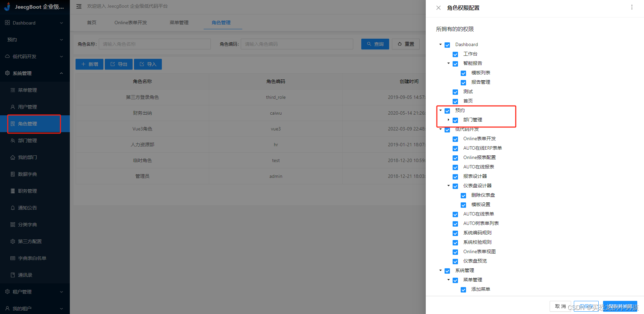Click the 用户管理 person icon in sidebar

(x=13, y=107)
